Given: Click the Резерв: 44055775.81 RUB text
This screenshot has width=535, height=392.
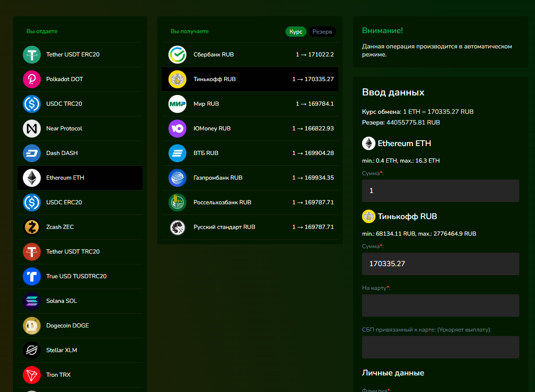Looking at the screenshot, I should 401,122.
